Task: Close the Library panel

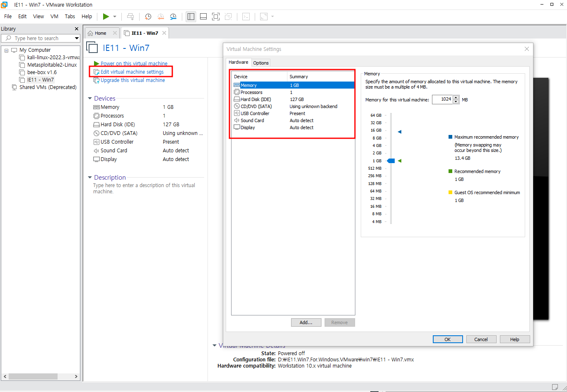Action: tap(77, 29)
